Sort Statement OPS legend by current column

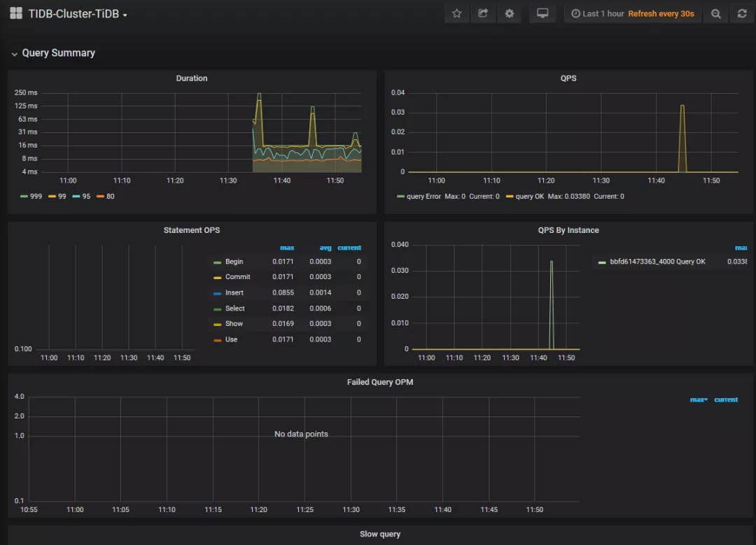coord(349,247)
